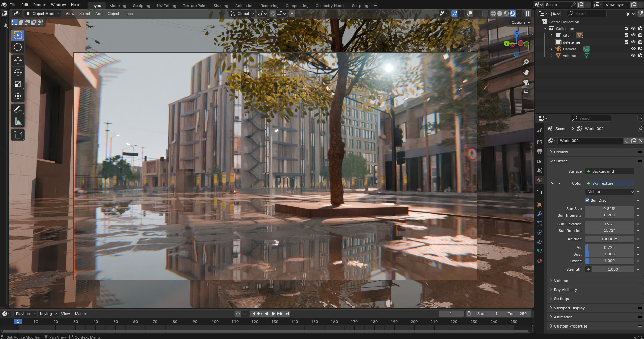This screenshot has width=644, height=339.
Task: Activate the 3D Cursor tool
Action: pyautogui.click(x=18, y=47)
